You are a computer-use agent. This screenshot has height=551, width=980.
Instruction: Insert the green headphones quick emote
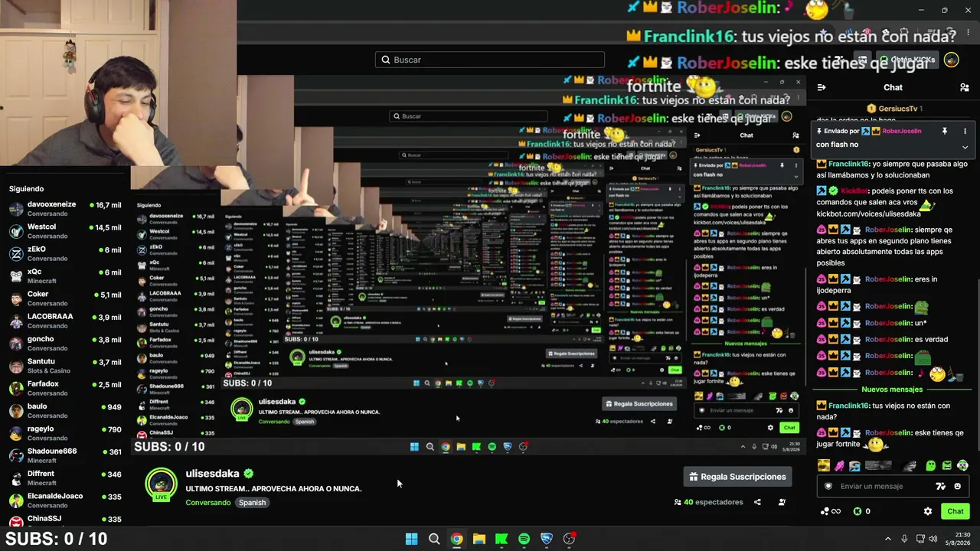point(962,465)
